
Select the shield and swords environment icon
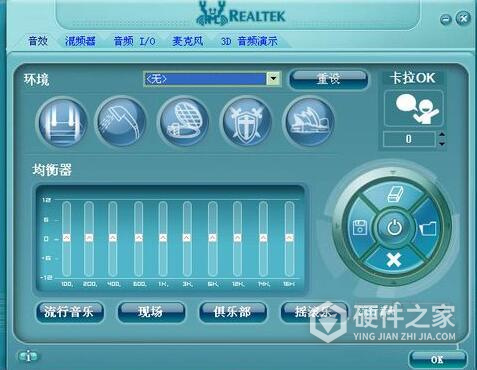coord(246,122)
